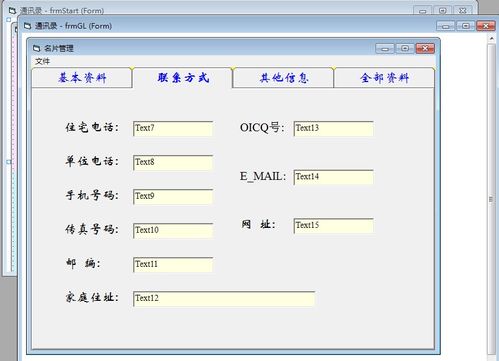Click the Text7 home phone field
The height and width of the screenshot is (361, 499).
pos(173,128)
